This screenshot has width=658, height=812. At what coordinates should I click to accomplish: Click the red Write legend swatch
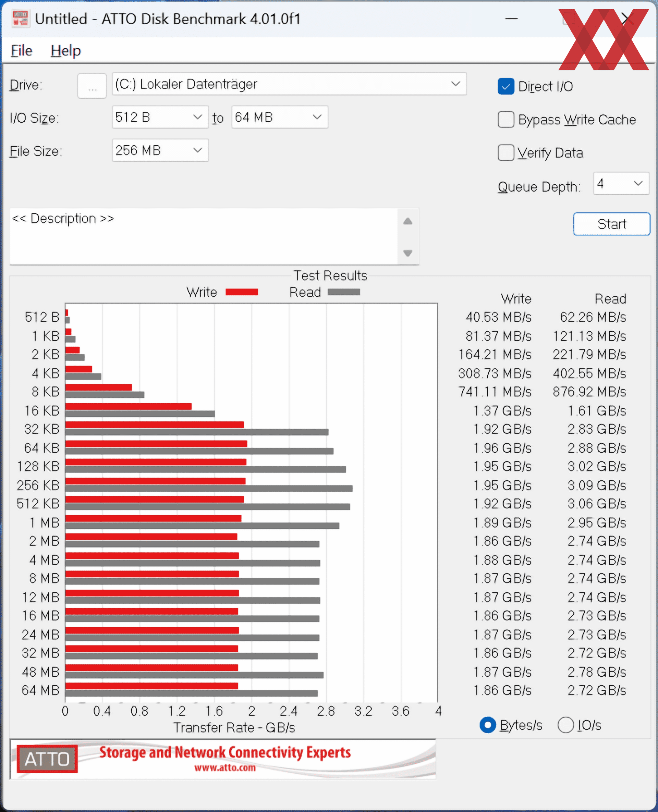pos(242,292)
